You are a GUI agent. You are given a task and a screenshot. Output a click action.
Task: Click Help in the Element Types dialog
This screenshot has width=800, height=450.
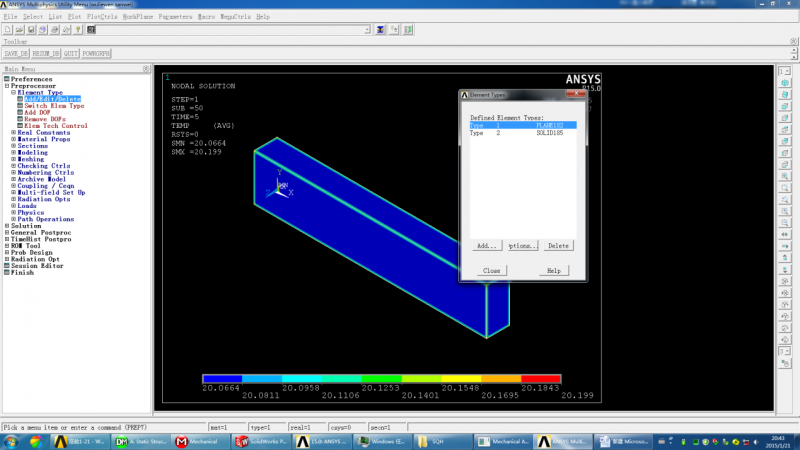[554, 271]
